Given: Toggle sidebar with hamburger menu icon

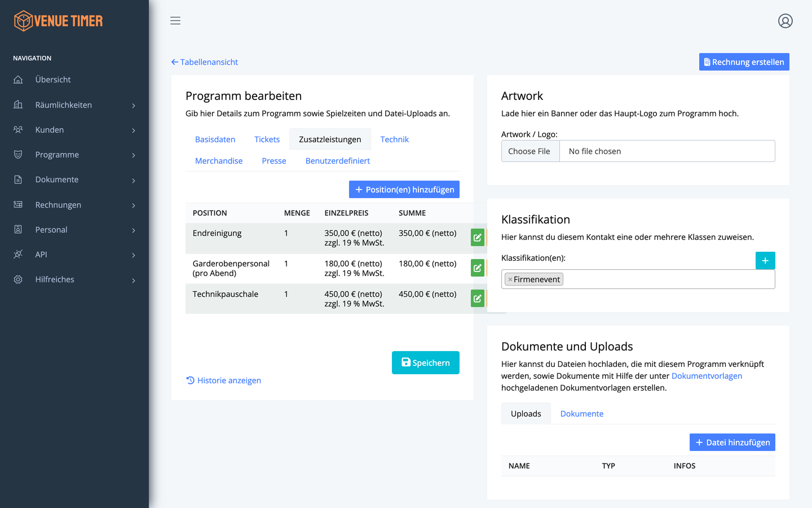Looking at the screenshot, I should (x=175, y=21).
